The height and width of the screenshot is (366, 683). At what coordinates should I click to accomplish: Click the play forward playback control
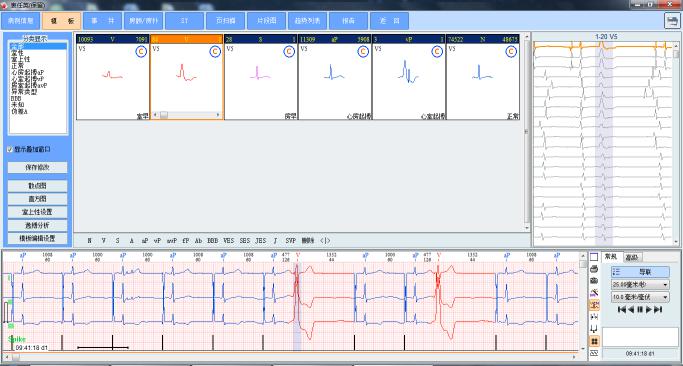649,310
